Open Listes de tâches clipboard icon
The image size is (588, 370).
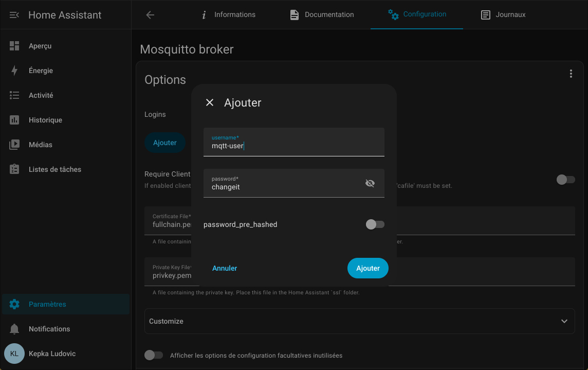[14, 169]
